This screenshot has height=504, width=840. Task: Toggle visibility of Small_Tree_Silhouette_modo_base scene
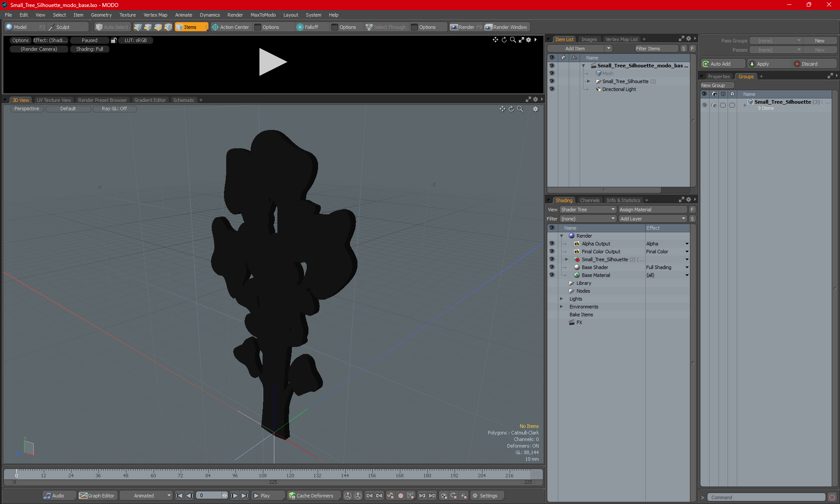point(552,66)
